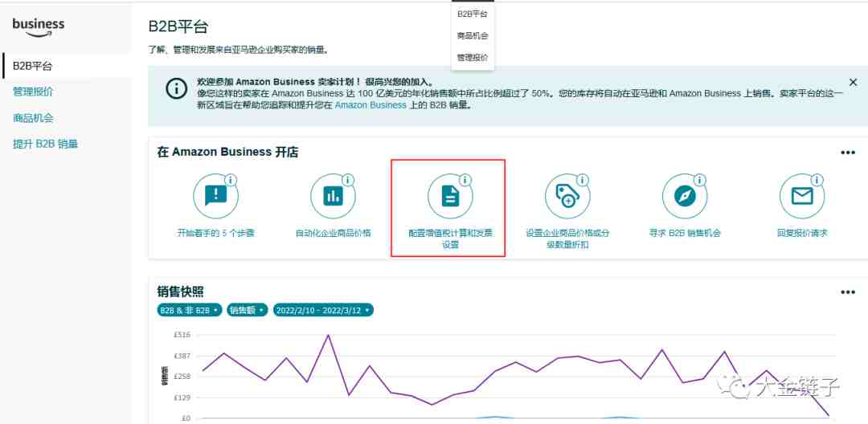Click the 销售快照 section heading
This screenshot has height=424, width=868.
pos(181,291)
